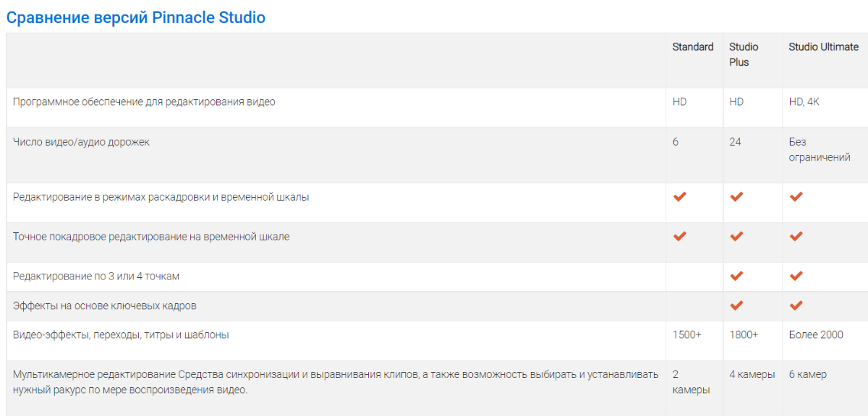Click the Studio Plus checkmark for storyboard editing row
This screenshot has width=868, height=417.
(x=736, y=196)
